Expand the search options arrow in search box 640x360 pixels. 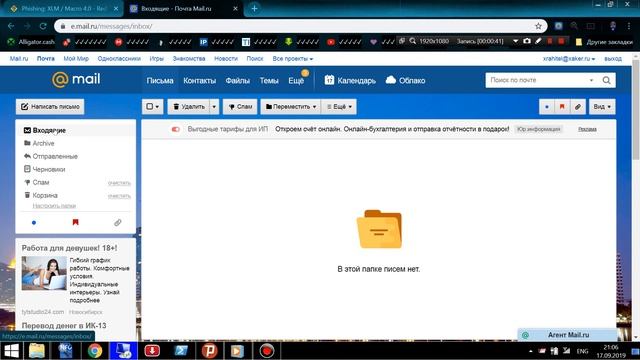[591, 80]
